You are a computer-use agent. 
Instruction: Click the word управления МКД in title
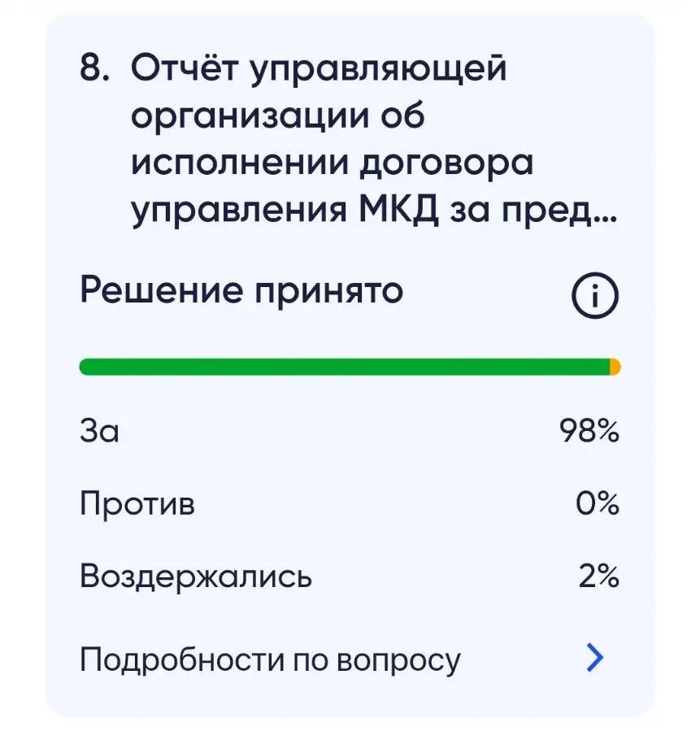point(285,211)
